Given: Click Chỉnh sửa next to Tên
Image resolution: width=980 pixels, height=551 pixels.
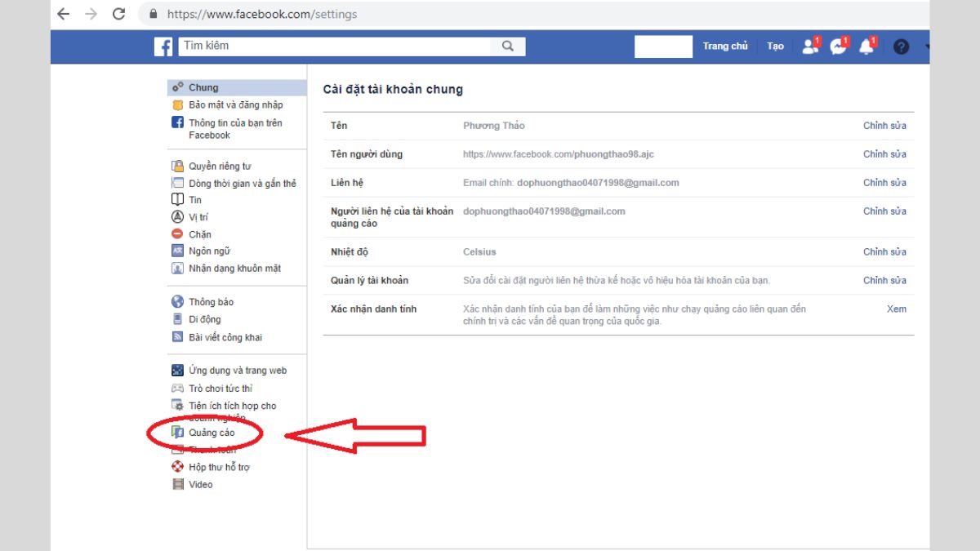Looking at the screenshot, I should [x=884, y=126].
